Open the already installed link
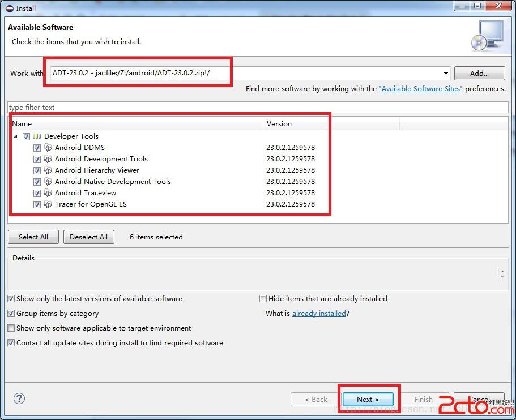Image resolution: width=516 pixels, height=420 pixels. pyautogui.click(x=319, y=314)
